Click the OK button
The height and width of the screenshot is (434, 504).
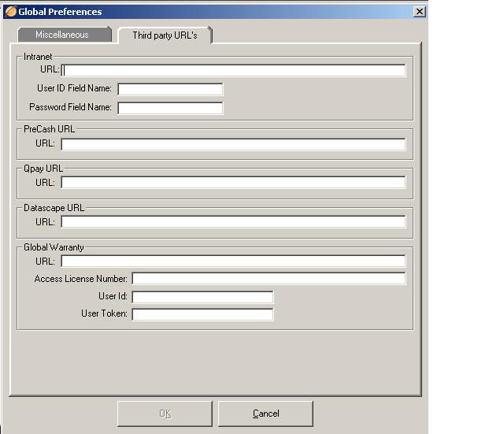(165, 414)
